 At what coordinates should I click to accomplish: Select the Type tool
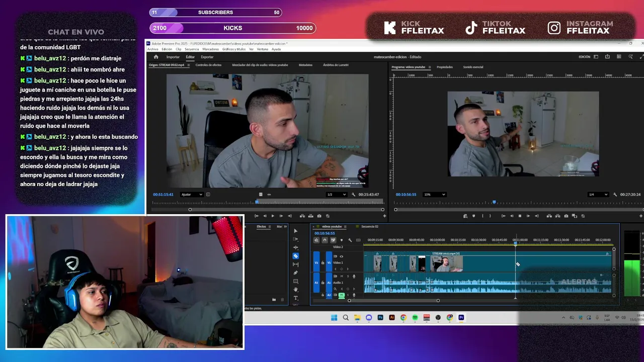click(296, 298)
